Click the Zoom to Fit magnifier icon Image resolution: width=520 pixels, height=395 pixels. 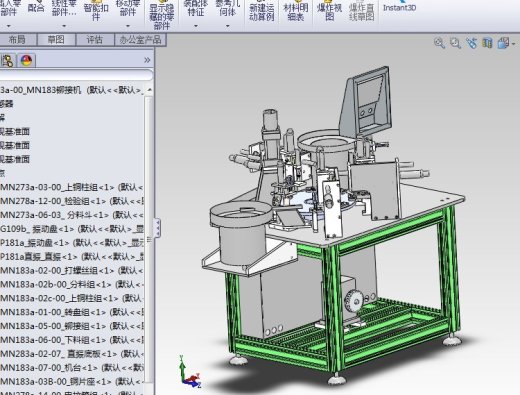tap(439, 43)
